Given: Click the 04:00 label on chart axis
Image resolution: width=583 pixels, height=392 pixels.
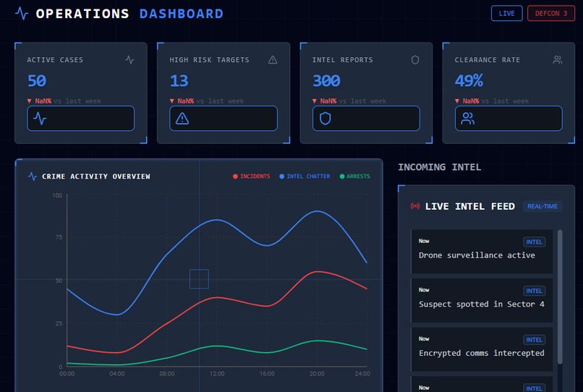Looking at the screenshot, I should tap(116, 373).
